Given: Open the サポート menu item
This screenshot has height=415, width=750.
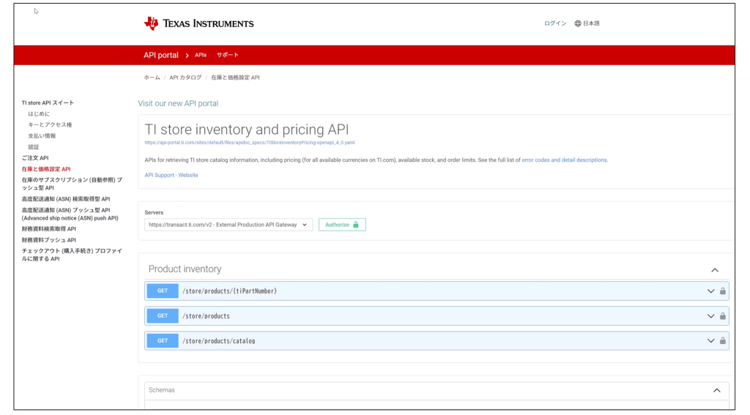Looking at the screenshot, I should point(228,55).
